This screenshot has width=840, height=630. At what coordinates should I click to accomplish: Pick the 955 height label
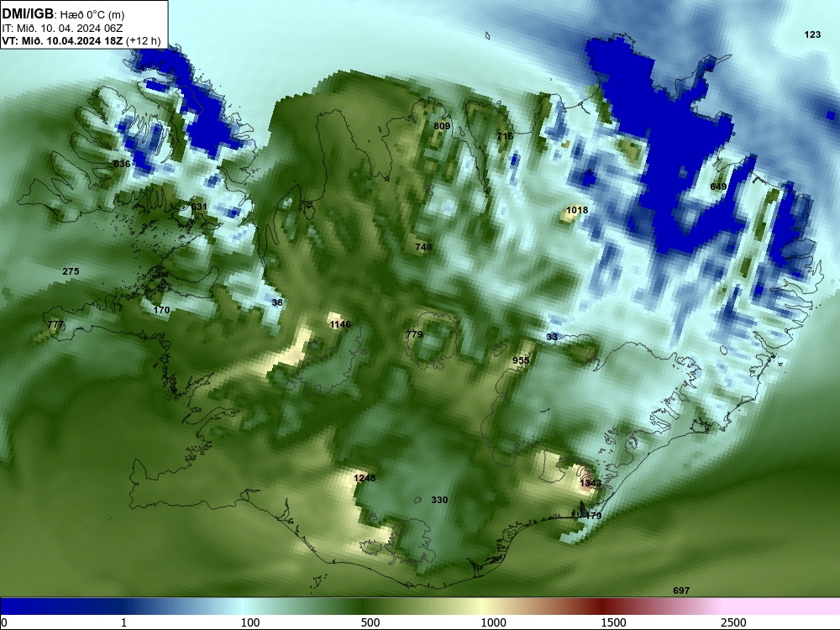click(521, 360)
